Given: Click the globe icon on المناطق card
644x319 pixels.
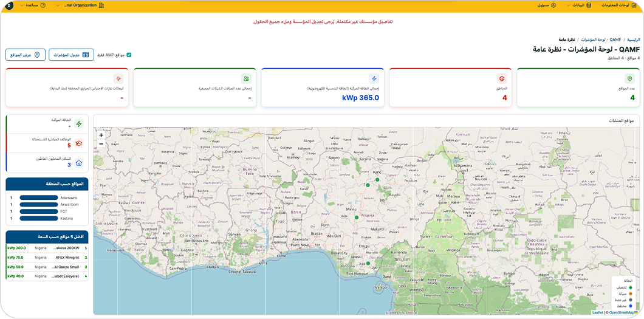Looking at the screenshot, I should pyautogui.click(x=501, y=78).
